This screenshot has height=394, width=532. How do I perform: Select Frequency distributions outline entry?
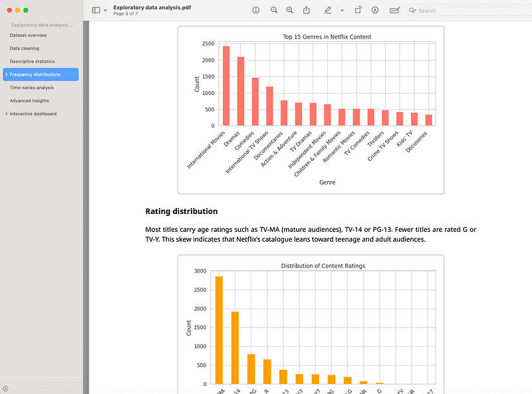[x=41, y=74]
